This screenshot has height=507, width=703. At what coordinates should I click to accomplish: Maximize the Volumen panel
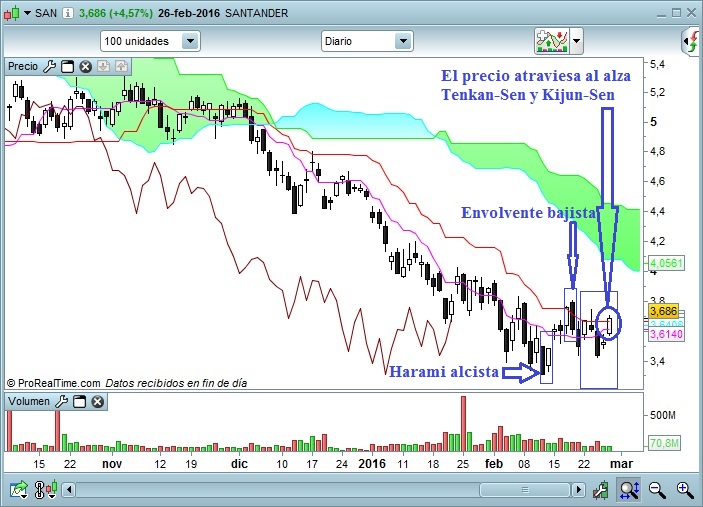pos(79,401)
